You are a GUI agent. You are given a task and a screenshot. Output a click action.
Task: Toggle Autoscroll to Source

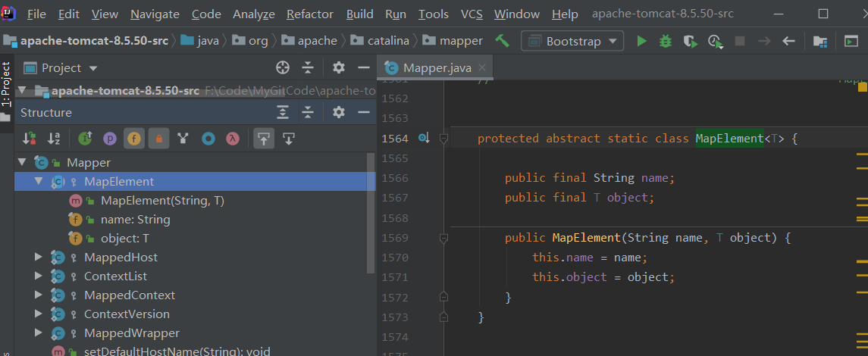coord(264,138)
